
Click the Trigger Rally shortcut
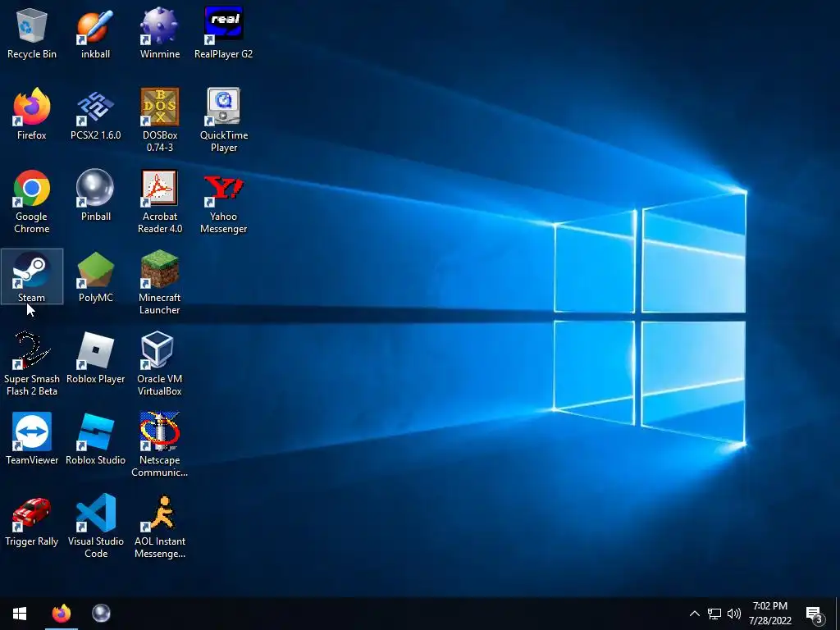[x=32, y=521]
